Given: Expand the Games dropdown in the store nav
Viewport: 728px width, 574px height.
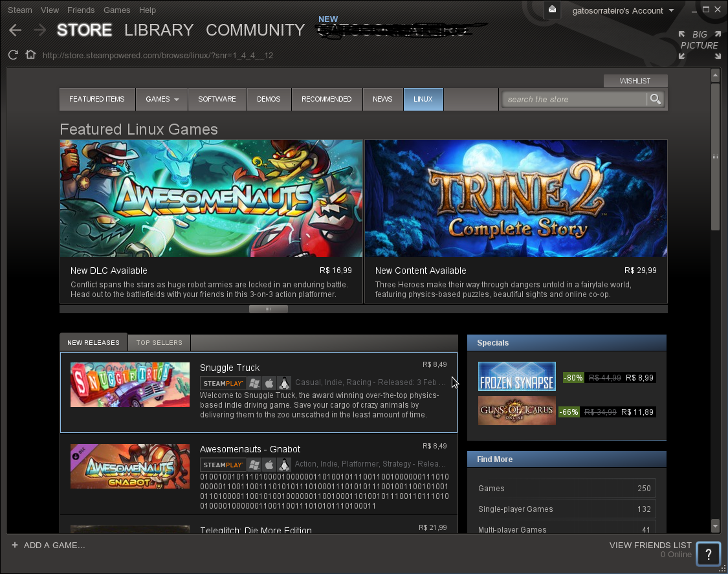Looking at the screenshot, I should [x=162, y=99].
